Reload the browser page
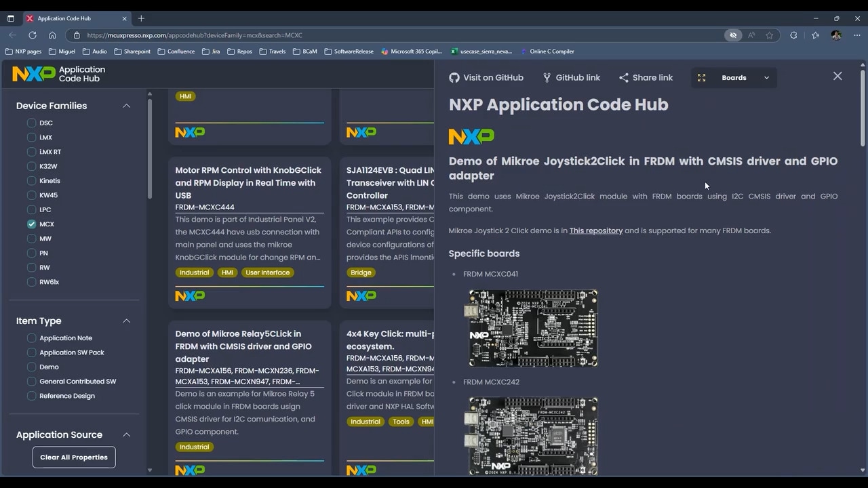The height and width of the screenshot is (488, 868). tap(32, 35)
